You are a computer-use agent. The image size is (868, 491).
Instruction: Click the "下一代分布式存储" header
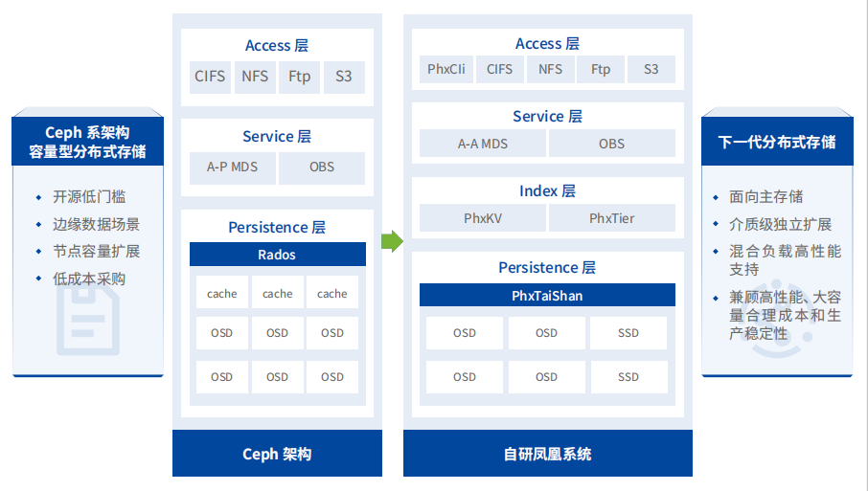tap(777, 142)
